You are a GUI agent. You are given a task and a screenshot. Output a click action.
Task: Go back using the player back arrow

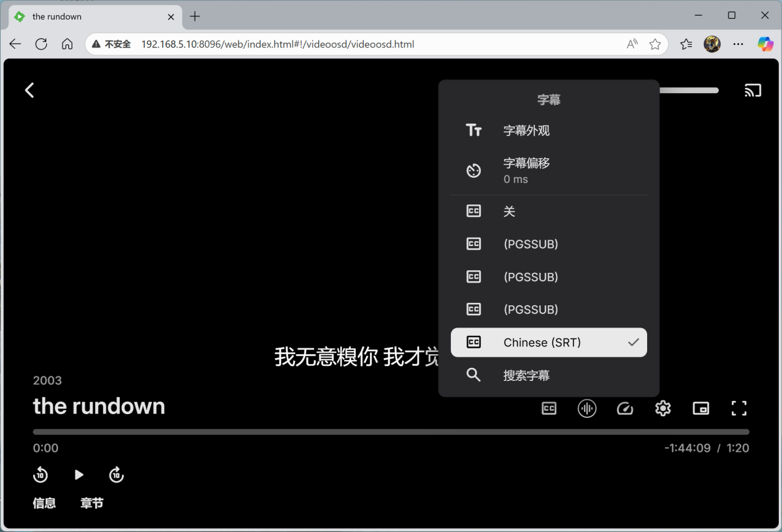tap(29, 91)
